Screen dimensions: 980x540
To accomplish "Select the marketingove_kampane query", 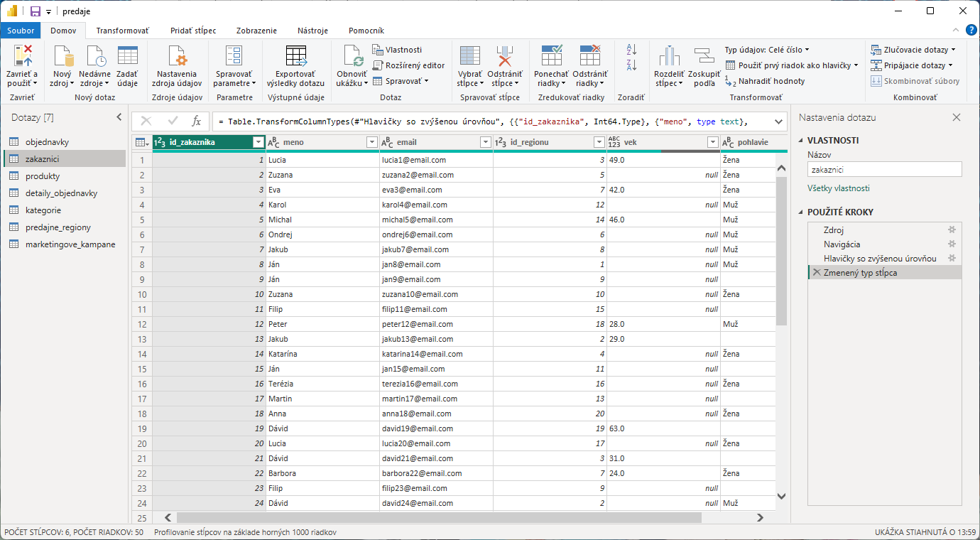I will click(64, 244).
